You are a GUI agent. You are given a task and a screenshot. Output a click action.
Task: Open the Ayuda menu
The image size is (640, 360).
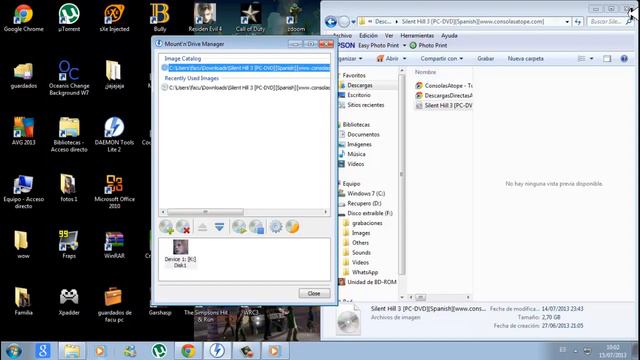pos(449,36)
